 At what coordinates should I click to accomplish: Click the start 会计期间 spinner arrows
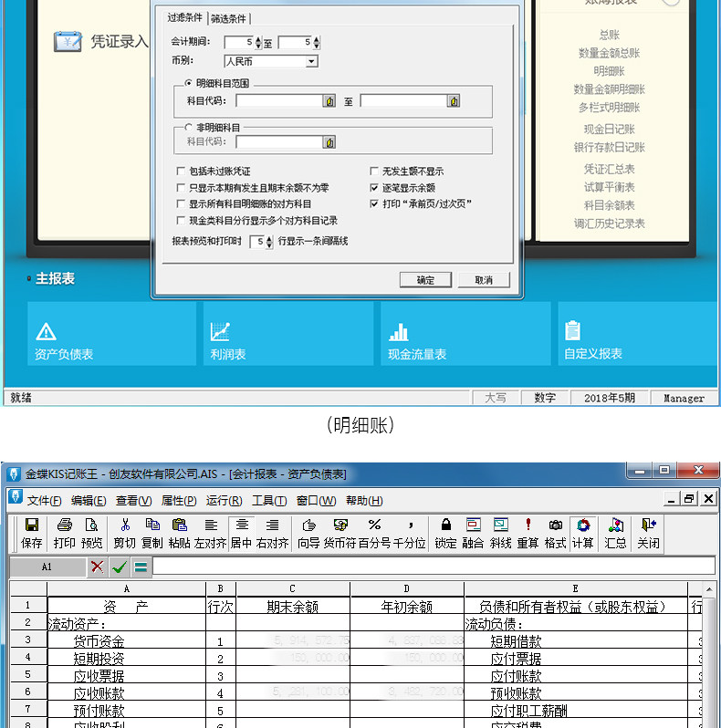[259, 42]
